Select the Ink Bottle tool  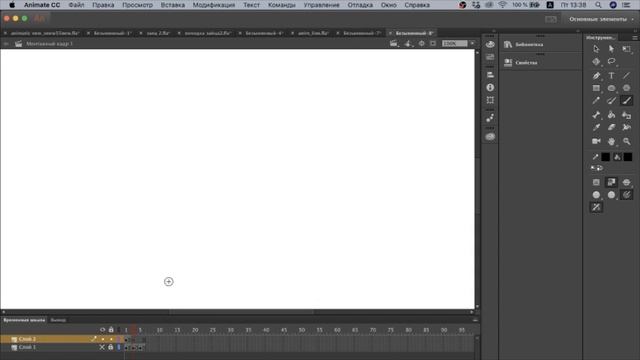tap(627, 115)
